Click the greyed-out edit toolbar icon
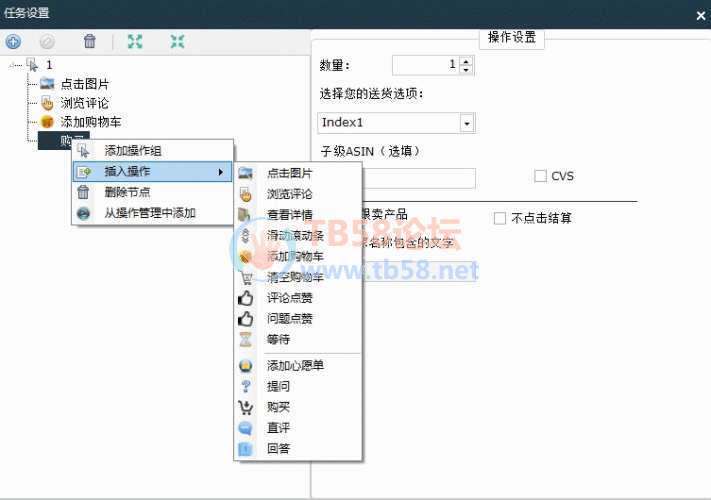The width and height of the screenshot is (711, 500). (47, 42)
